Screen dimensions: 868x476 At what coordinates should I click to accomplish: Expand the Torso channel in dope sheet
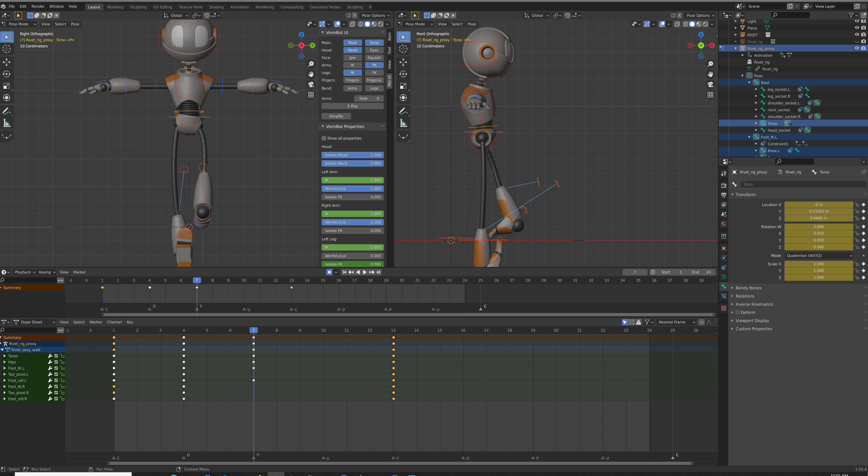[x=5, y=356]
